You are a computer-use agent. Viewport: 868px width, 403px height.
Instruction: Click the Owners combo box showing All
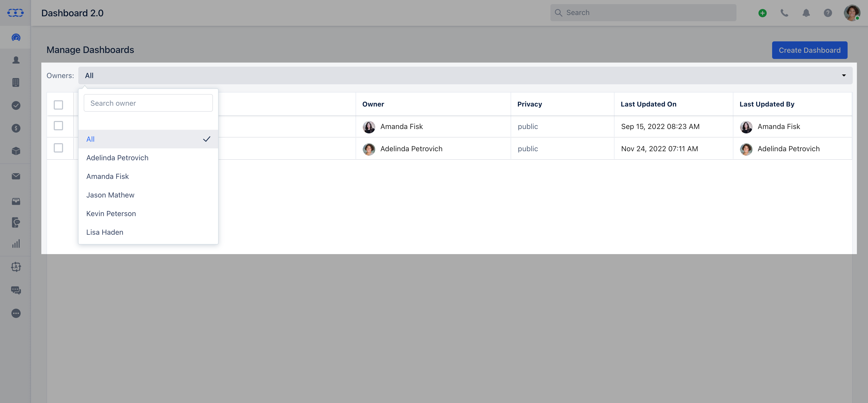pyautogui.click(x=465, y=75)
